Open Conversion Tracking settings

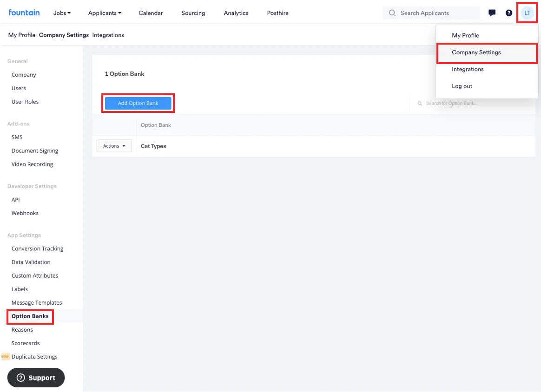tap(37, 248)
